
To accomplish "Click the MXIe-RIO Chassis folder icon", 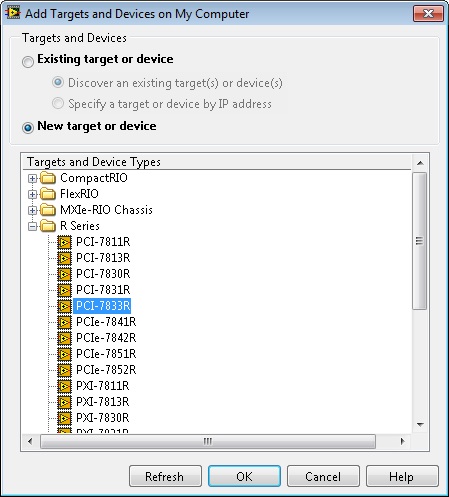I will click(48, 210).
